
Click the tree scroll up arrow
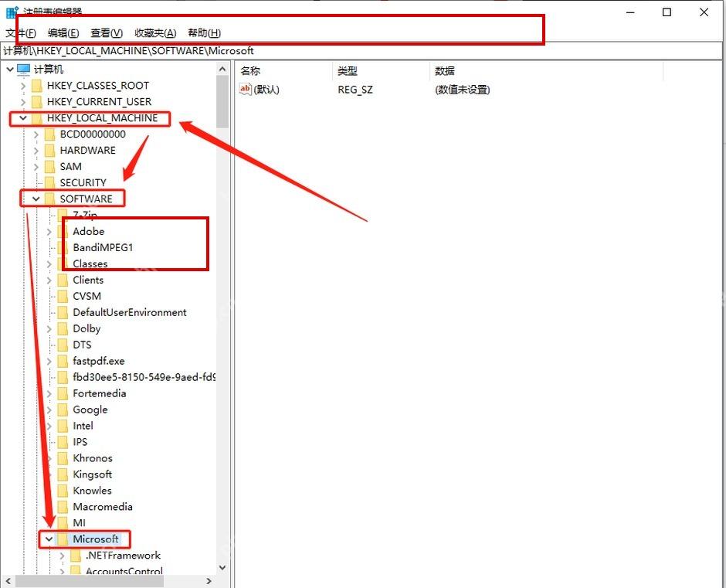point(222,69)
